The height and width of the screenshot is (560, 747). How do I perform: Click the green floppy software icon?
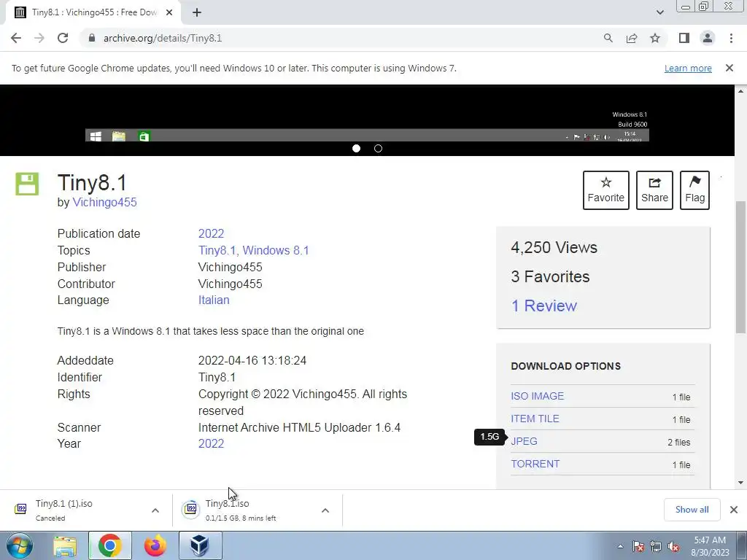27,184
